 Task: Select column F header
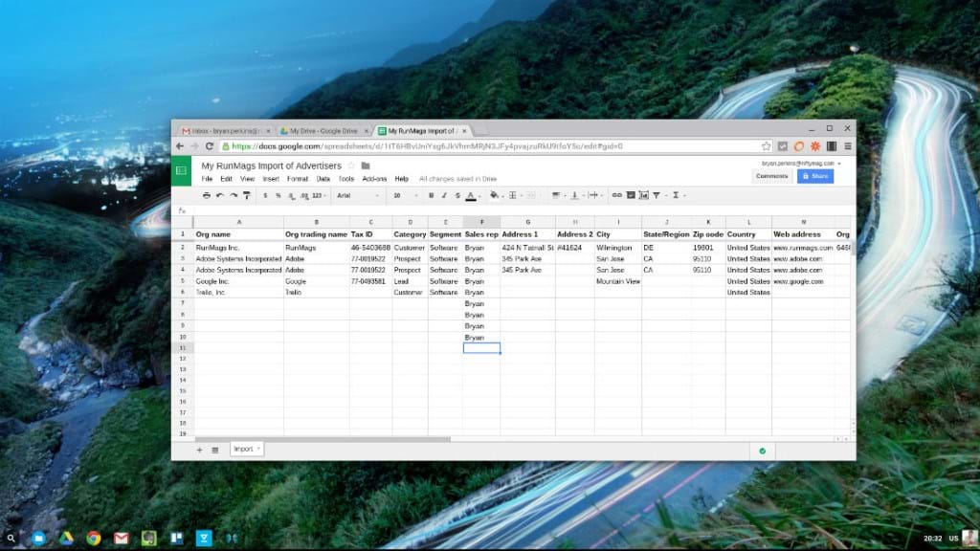(x=481, y=222)
